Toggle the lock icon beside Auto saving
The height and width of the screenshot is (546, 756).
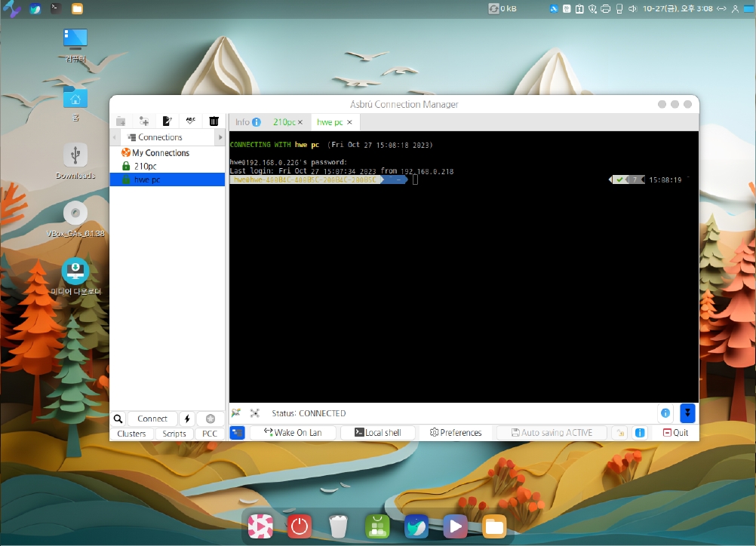pos(619,433)
